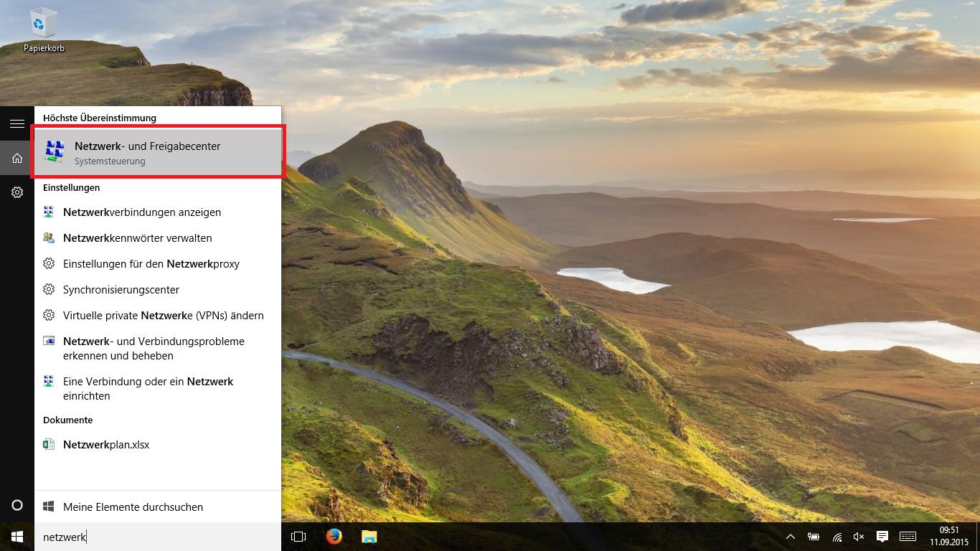The image size is (980, 551).
Task: Open Netzwerkkennwörter verwalten result
Action: [158, 238]
